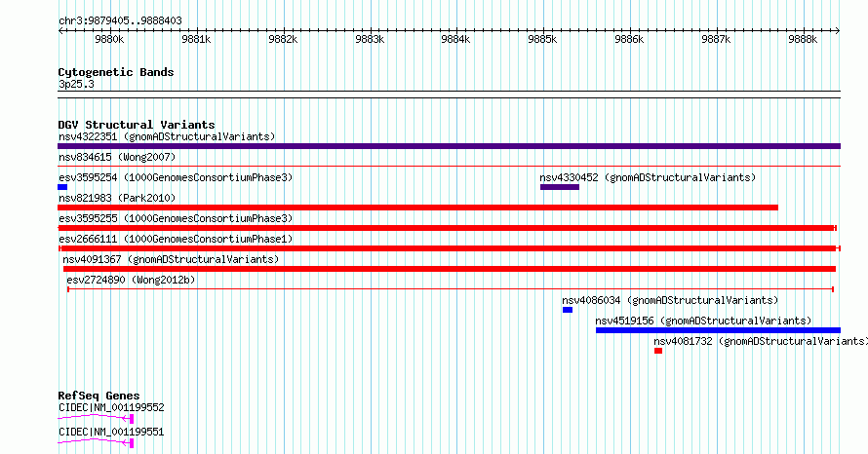Click the 9882k ruler tick label
868x454 pixels.
(283, 39)
